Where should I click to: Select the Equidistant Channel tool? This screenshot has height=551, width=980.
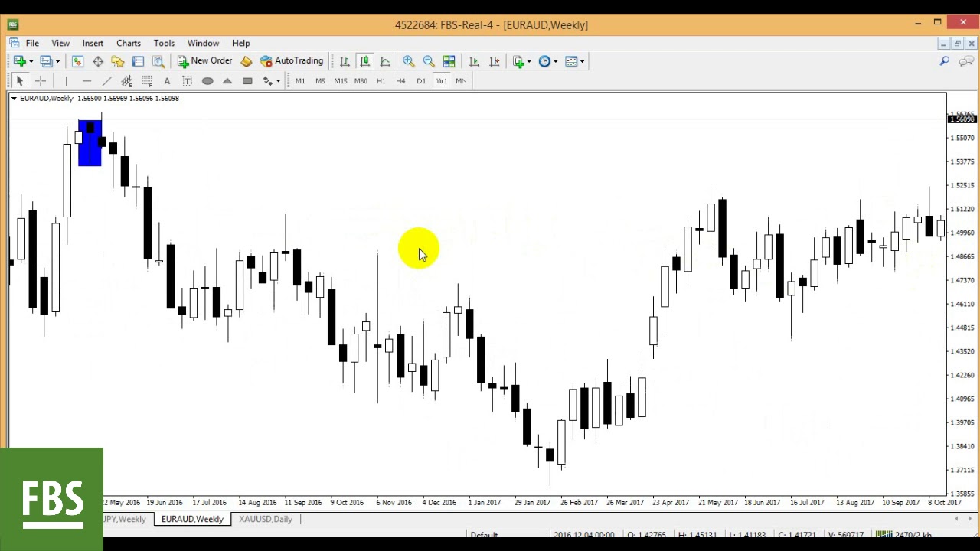(127, 81)
